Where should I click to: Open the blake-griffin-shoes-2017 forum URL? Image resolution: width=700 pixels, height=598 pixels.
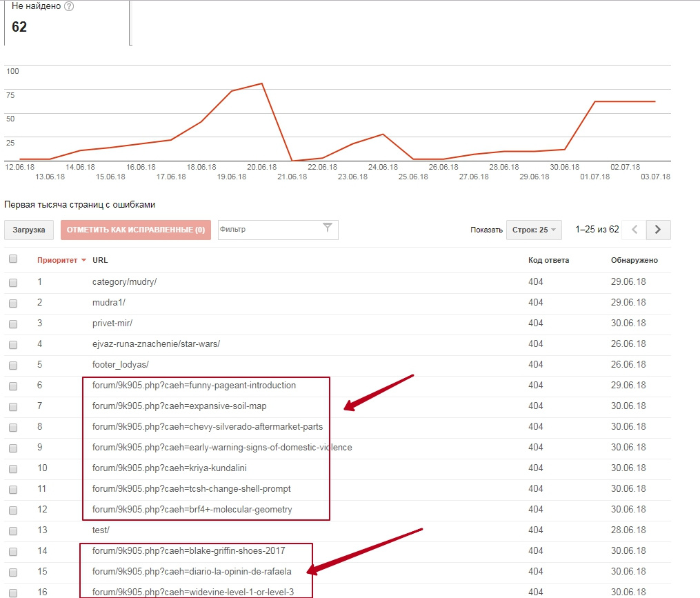[x=189, y=550]
